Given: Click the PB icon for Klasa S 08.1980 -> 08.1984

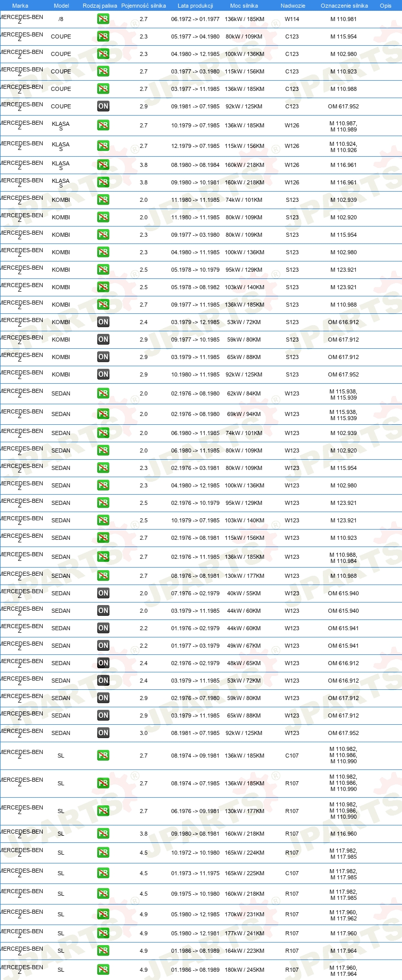Looking at the screenshot, I should [103, 165].
